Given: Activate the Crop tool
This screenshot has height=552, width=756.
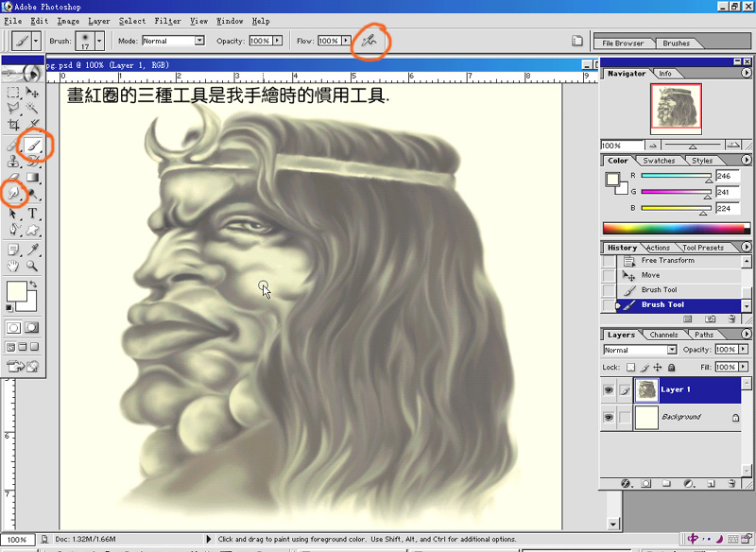Looking at the screenshot, I should pyautogui.click(x=13, y=125).
